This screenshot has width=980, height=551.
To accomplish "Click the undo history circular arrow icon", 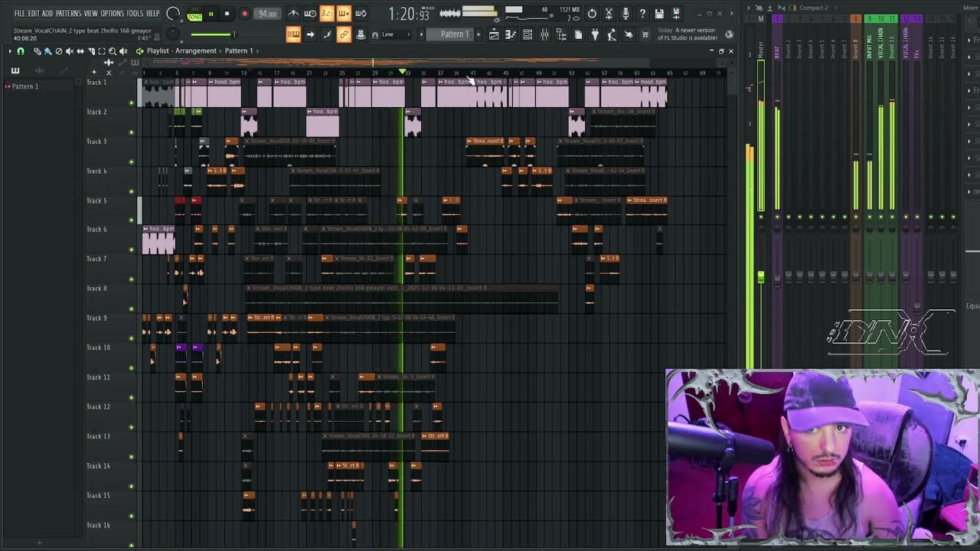I will point(592,14).
